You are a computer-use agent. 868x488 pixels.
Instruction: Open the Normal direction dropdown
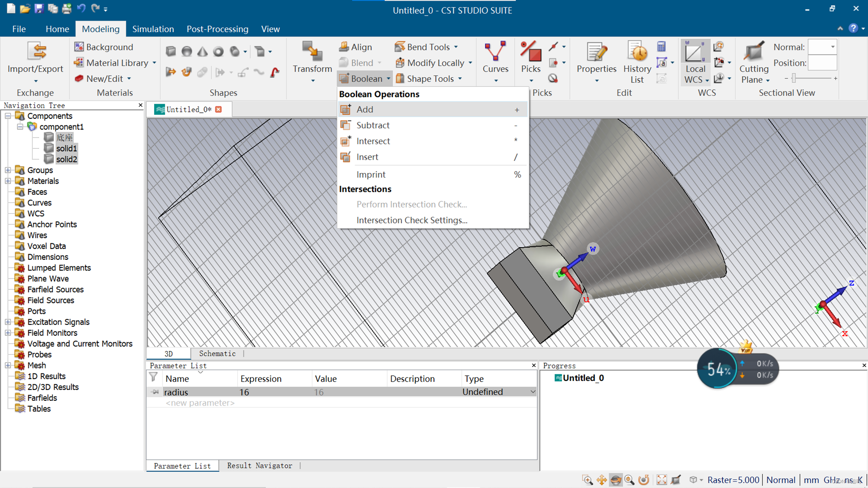pyautogui.click(x=832, y=47)
